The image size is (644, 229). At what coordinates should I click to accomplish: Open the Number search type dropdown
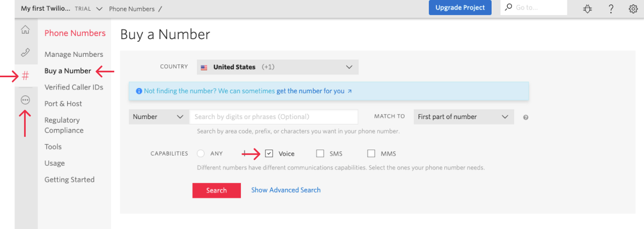coord(158,117)
